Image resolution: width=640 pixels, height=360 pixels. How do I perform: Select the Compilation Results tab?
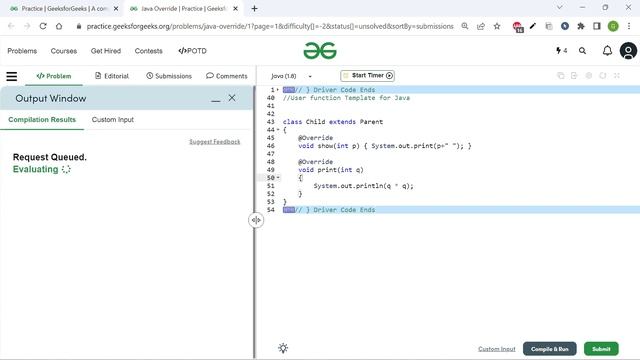(42, 120)
